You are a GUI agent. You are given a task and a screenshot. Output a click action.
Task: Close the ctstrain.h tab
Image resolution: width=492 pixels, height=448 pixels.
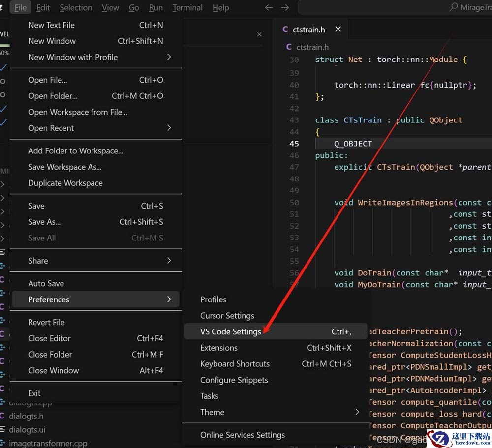pyautogui.click(x=338, y=29)
